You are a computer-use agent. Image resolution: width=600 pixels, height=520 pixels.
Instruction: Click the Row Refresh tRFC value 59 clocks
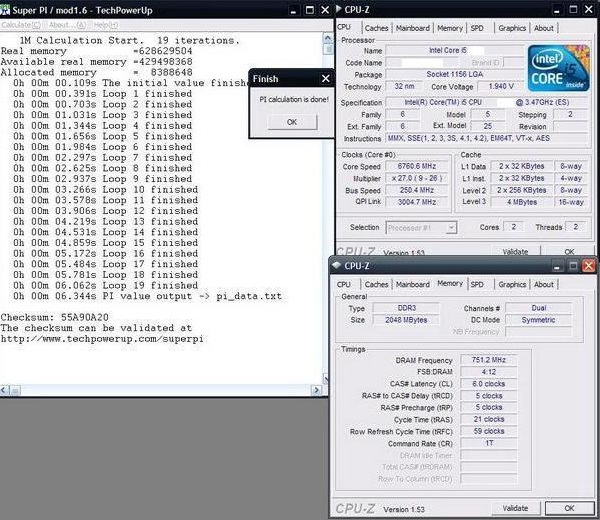tap(489, 431)
